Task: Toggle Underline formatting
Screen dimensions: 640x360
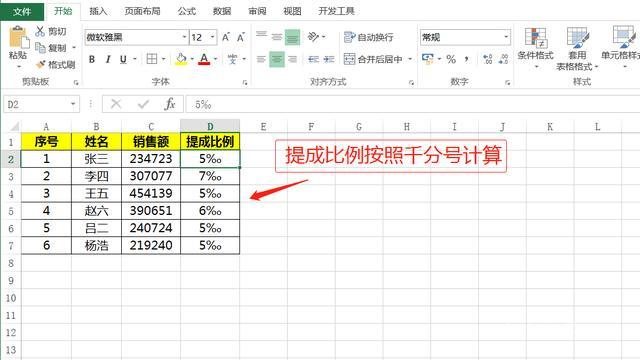Action: click(123, 60)
